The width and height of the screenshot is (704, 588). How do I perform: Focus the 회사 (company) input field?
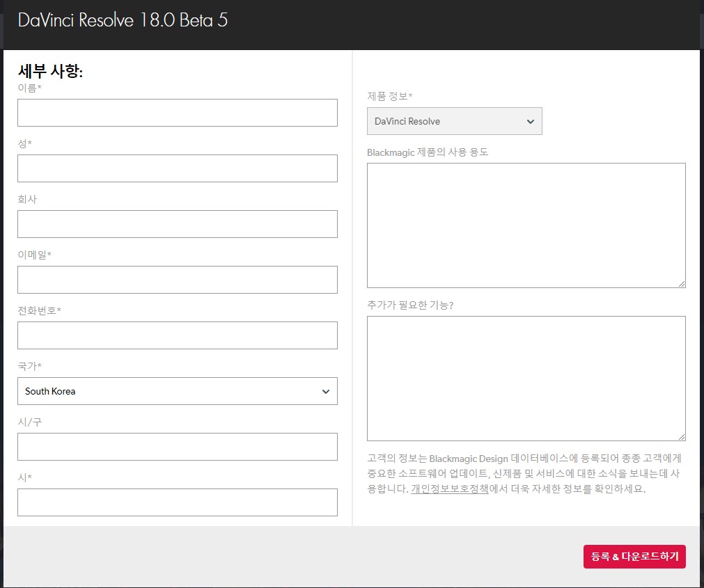(x=178, y=224)
